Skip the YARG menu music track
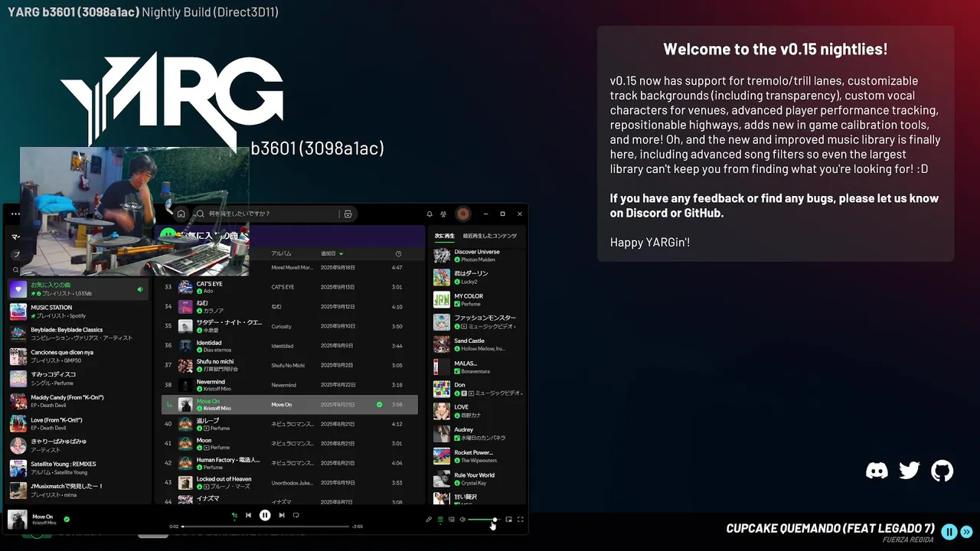The height and width of the screenshot is (551, 980). tap(967, 532)
